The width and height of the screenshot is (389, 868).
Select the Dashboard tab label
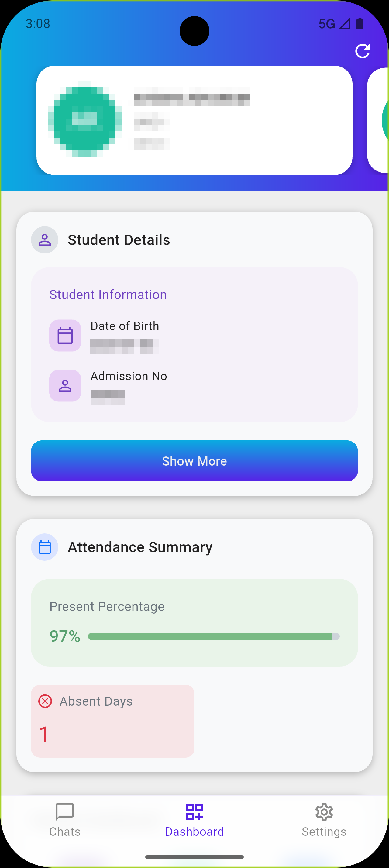[194, 832]
